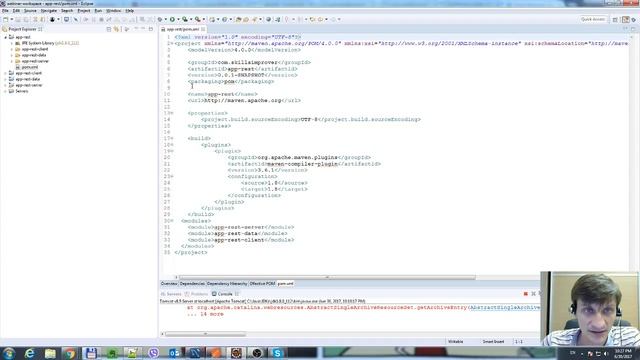The width and height of the screenshot is (640, 360).
Task: Open the Quick Access search field
Action: pyautogui.click(x=593, y=19)
